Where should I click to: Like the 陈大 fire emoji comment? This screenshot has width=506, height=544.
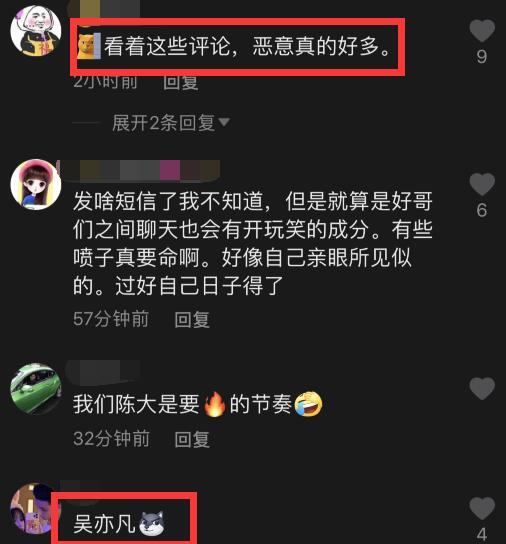(x=482, y=388)
